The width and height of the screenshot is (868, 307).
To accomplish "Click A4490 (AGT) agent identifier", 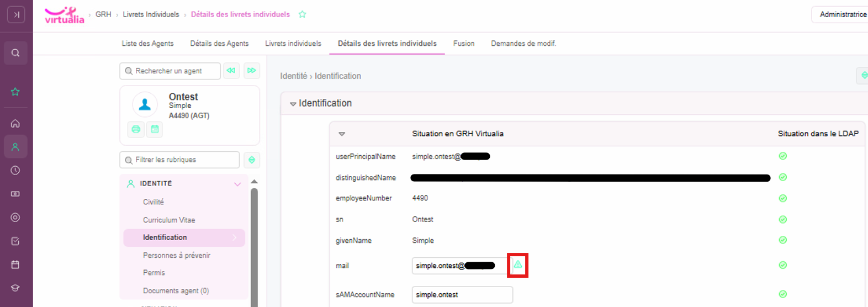I will 189,115.
